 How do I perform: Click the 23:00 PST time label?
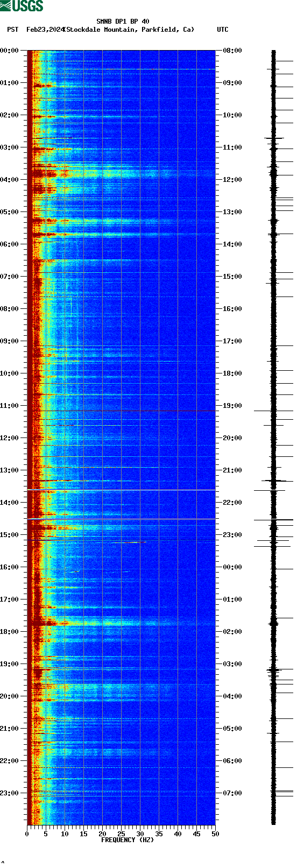[x=10, y=793]
